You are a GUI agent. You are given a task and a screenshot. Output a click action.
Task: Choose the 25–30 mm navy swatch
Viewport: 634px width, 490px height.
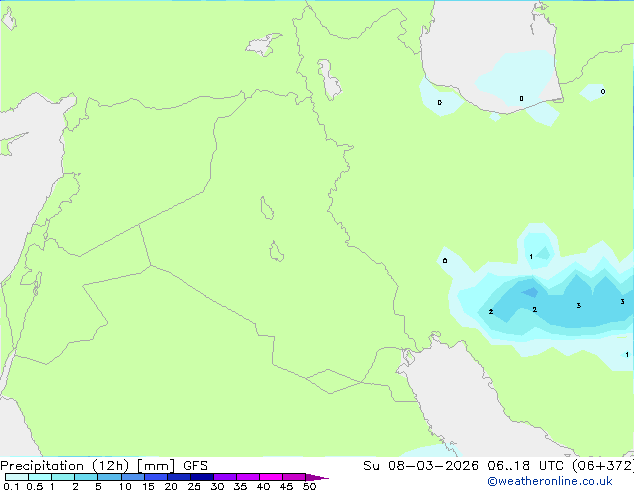(x=202, y=477)
